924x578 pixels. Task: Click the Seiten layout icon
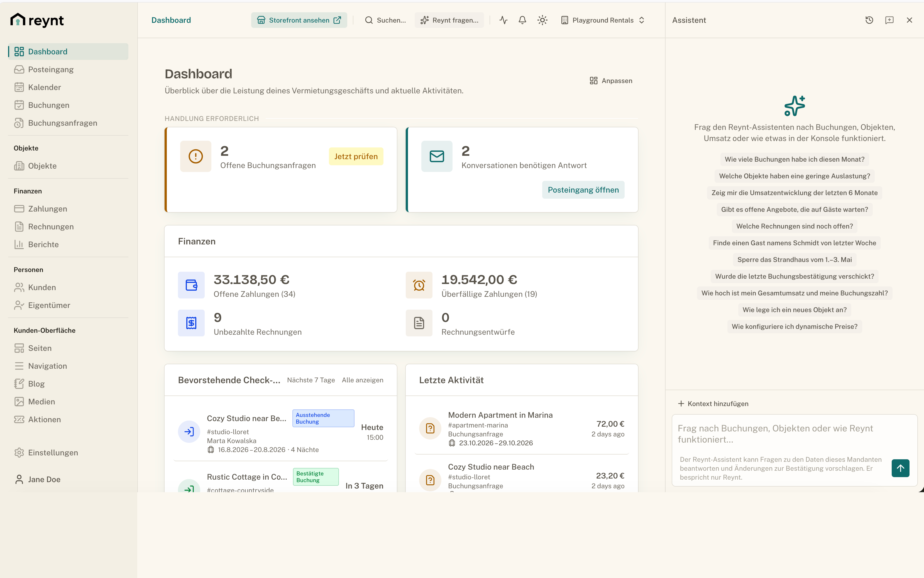tap(19, 348)
